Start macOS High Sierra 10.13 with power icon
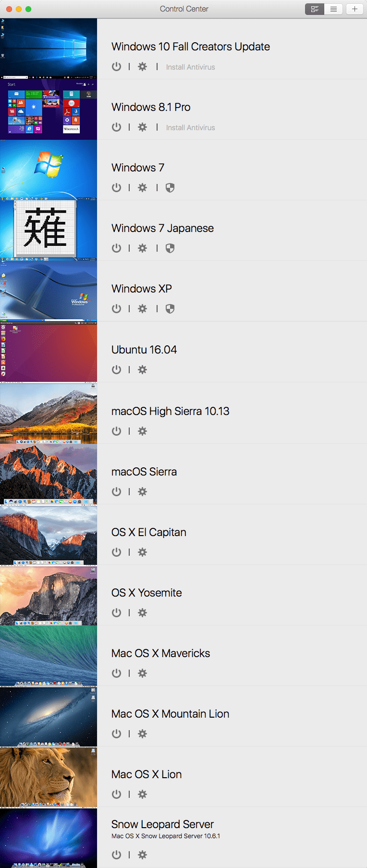The width and height of the screenshot is (367, 868). pyautogui.click(x=116, y=431)
